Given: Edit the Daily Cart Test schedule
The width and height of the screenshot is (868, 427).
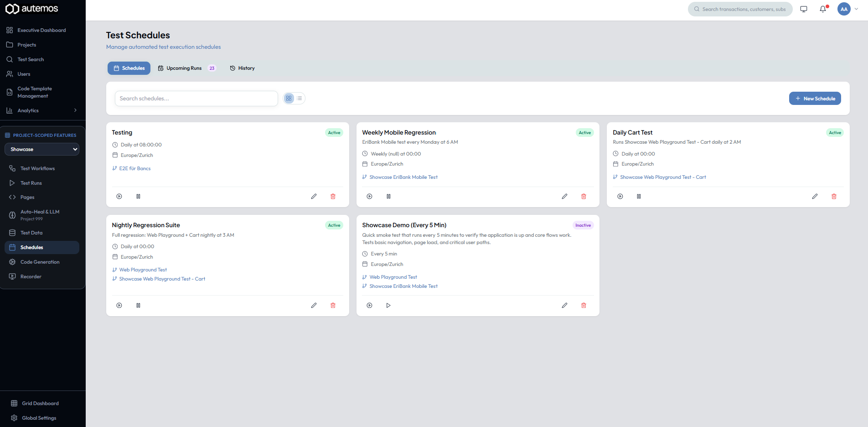Looking at the screenshot, I should [x=815, y=196].
